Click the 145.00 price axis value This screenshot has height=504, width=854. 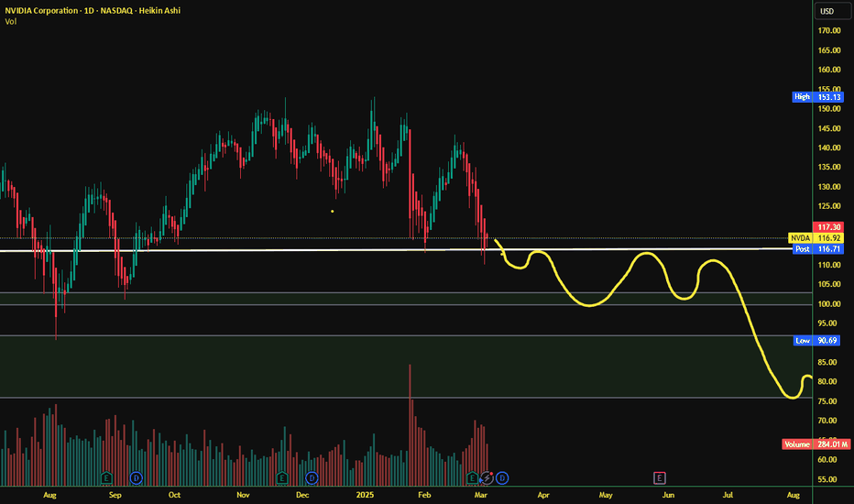[829, 128]
